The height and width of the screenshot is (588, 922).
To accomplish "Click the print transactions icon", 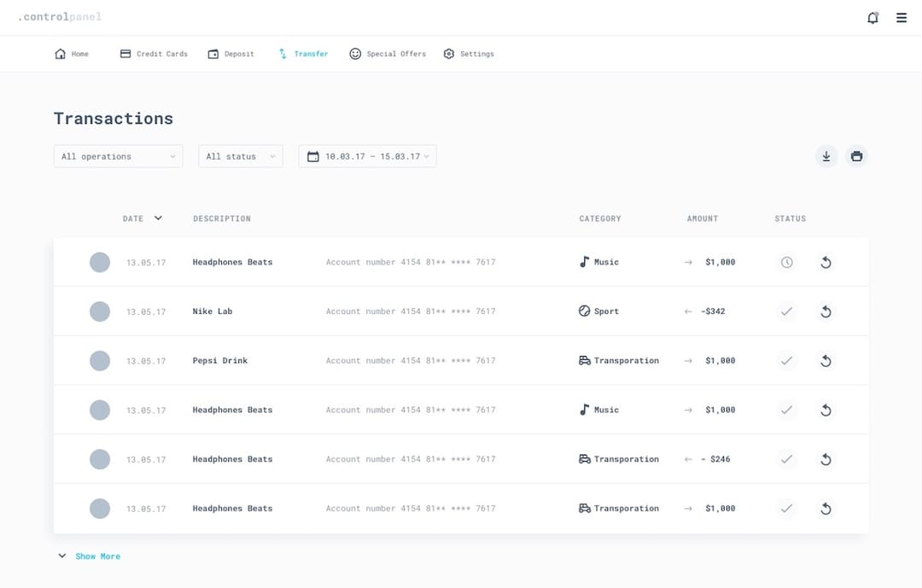I will click(857, 156).
